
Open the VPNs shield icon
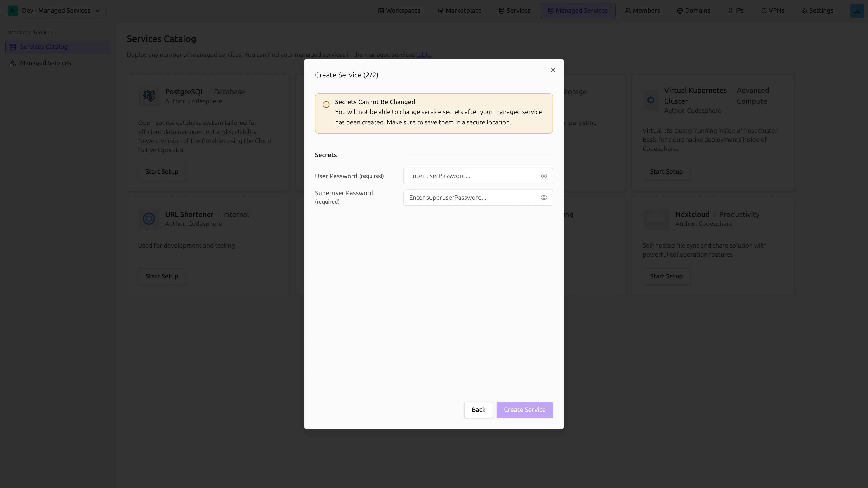pyautogui.click(x=764, y=10)
